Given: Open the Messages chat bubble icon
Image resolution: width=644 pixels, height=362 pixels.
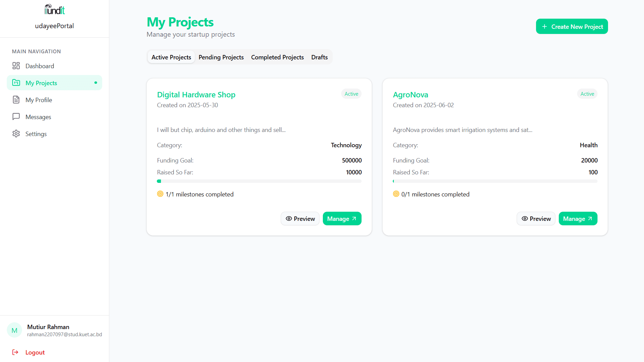Looking at the screenshot, I should click(16, 117).
